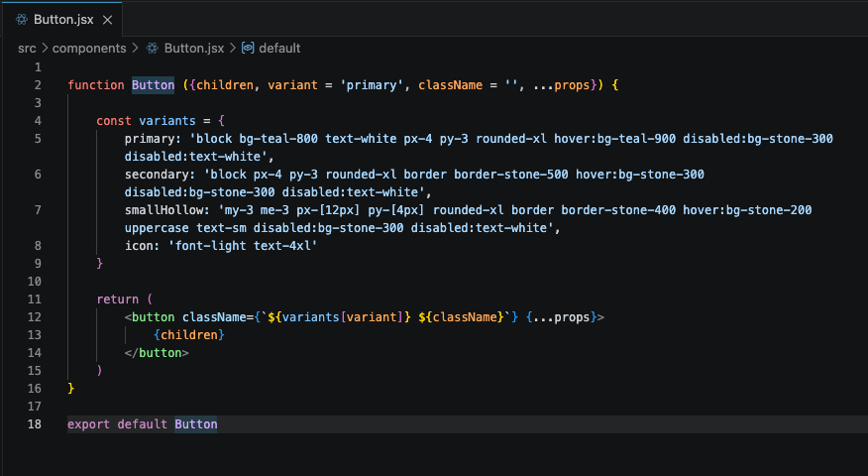Click the 'const' keyword on line 4

pos(114,121)
